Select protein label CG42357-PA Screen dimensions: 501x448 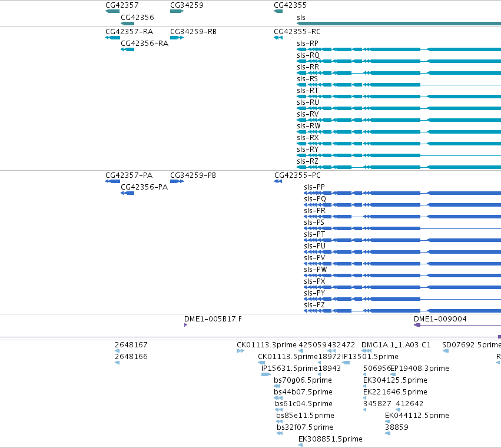tap(129, 175)
